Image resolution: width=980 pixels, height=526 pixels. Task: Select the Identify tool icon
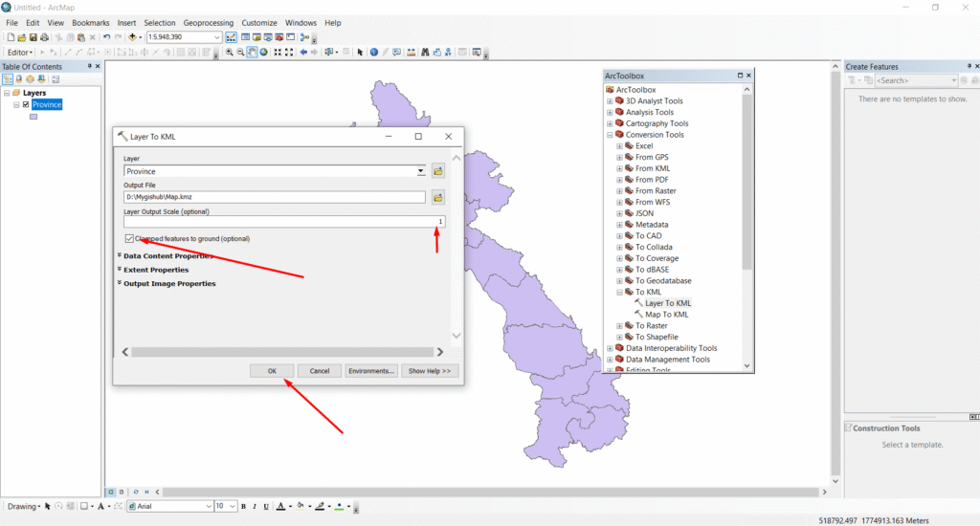[x=374, y=52]
